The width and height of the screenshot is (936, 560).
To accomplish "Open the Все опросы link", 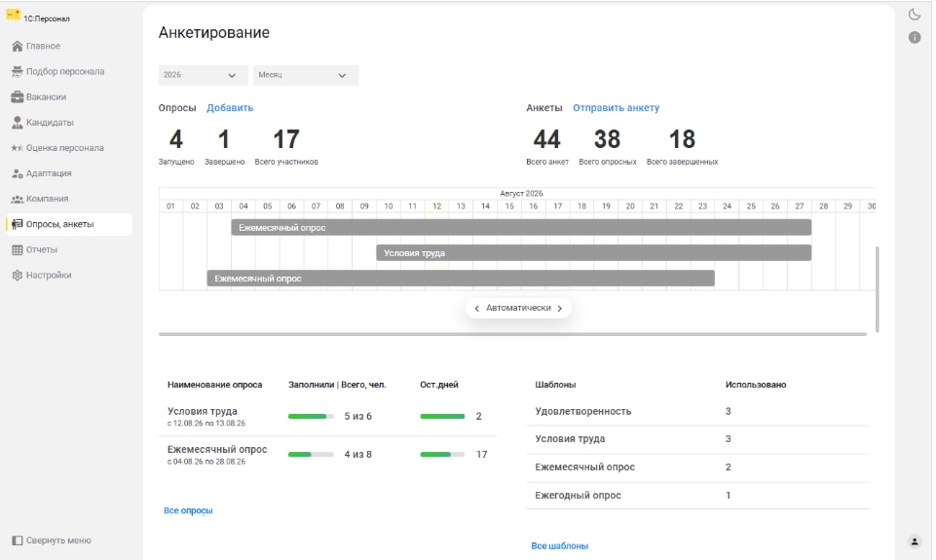I will [x=188, y=511].
